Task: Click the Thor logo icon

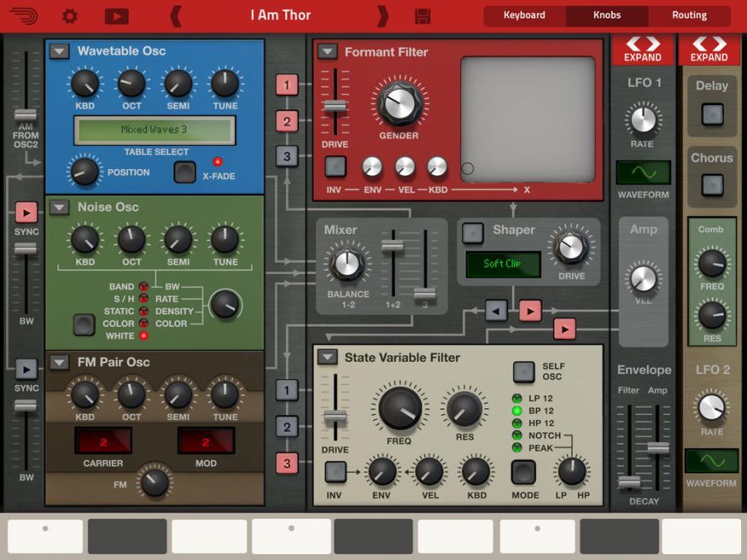Action: (26, 16)
